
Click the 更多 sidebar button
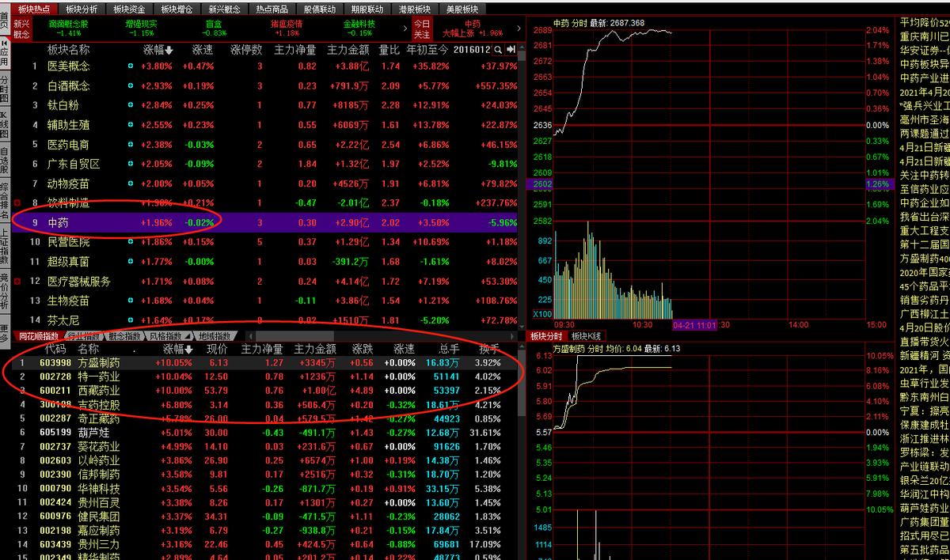click(5, 331)
